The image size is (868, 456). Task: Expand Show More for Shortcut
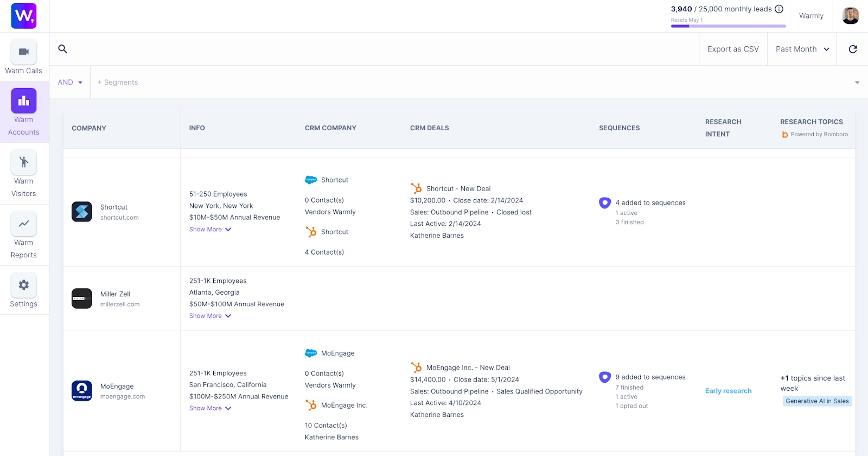click(x=210, y=230)
